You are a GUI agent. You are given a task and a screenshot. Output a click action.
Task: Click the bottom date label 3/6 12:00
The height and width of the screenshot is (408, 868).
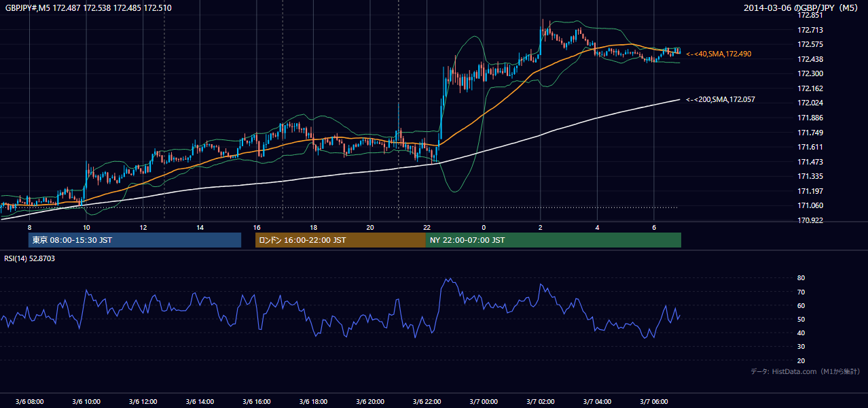pos(143,401)
